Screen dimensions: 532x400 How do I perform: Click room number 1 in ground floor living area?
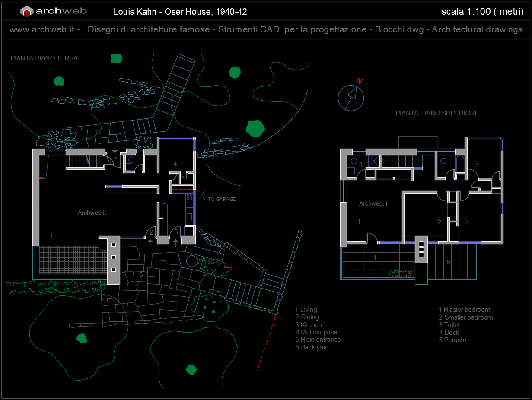click(x=52, y=235)
